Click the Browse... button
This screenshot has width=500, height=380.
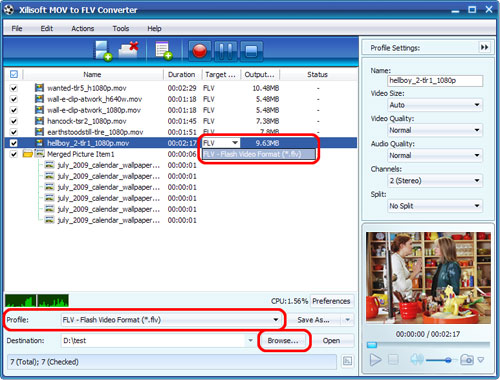283,341
